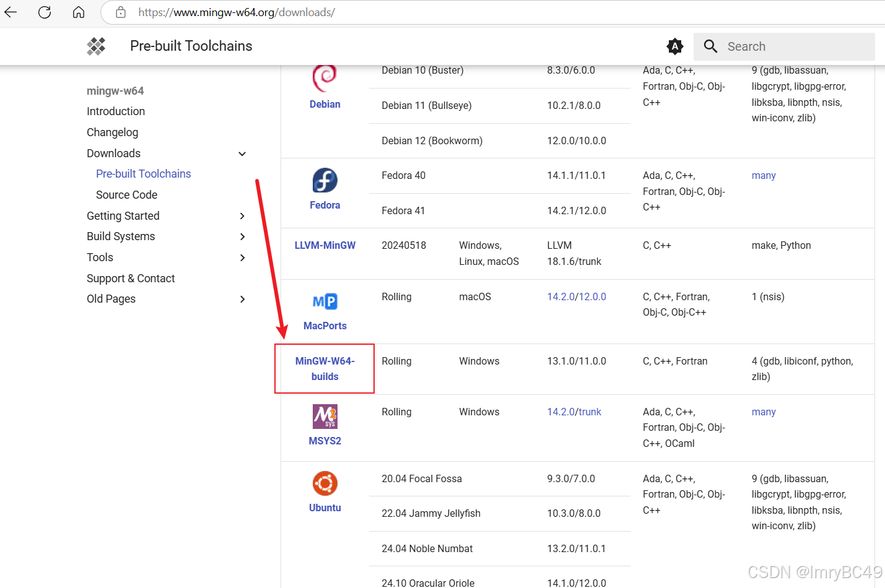Click 'Debian 11 (Bullseye)' cell
Screen dimensions: 885x588
tap(427, 106)
